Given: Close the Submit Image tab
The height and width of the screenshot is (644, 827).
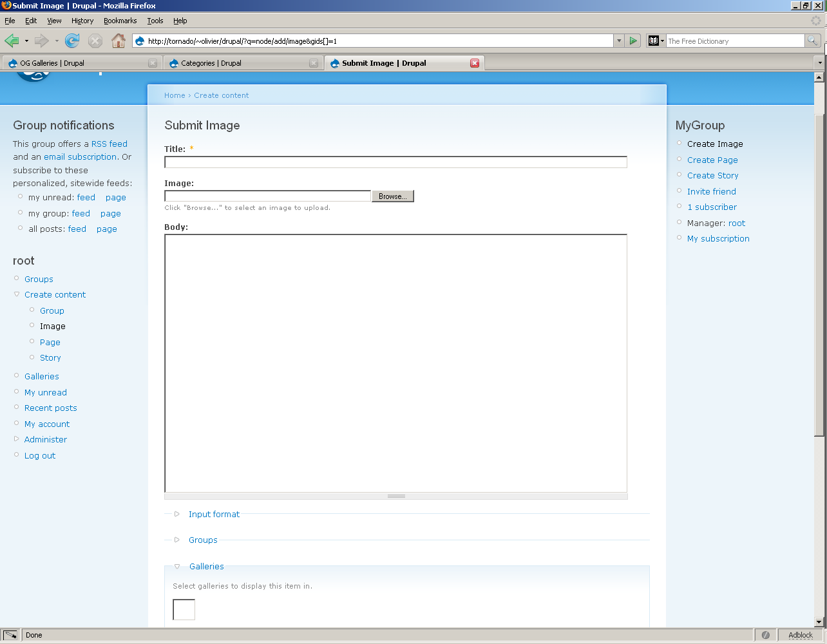Looking at the screenshot, I should [x=475, y=63].
